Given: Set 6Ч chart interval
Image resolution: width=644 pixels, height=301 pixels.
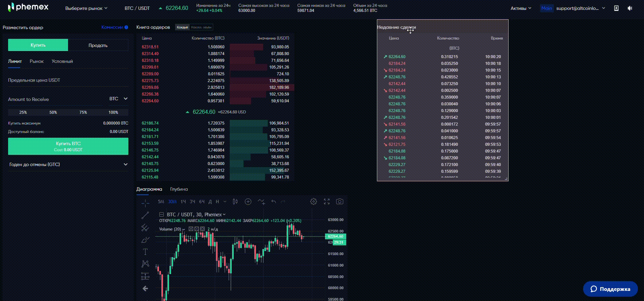Looking at the screenshot, I should (x=202, y=202).
